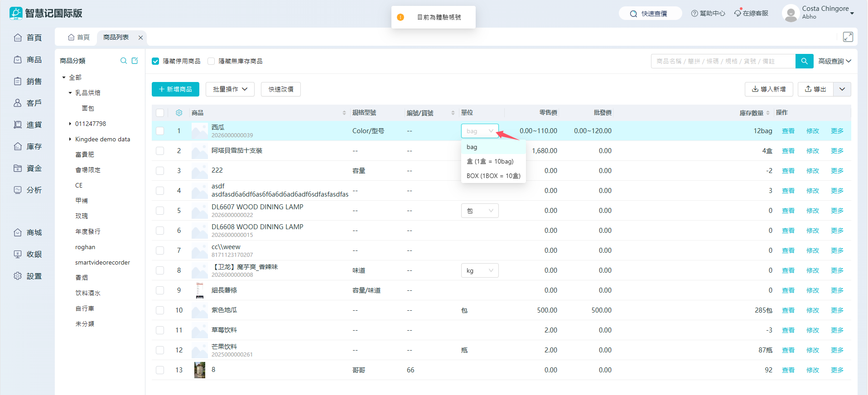Expand the Kingdee demo data category
The width and height of the screenshot is (868, 395).
pyautogui.click(x=70, y=139)
